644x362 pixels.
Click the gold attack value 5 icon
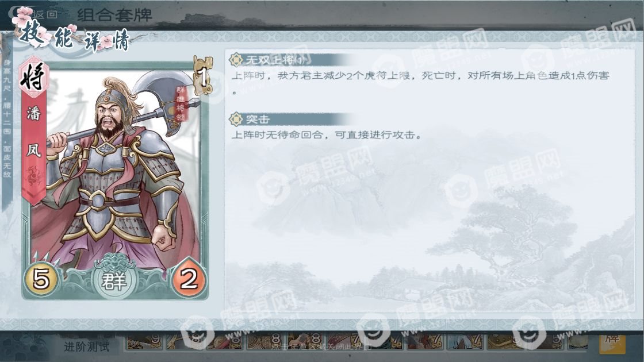tap(41, 279)
